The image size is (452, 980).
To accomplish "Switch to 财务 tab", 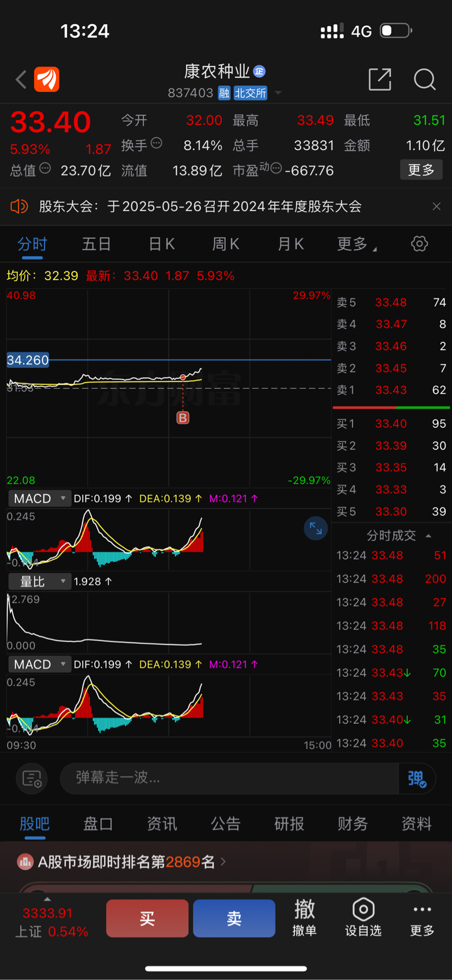I will click(x=353, y=823).
